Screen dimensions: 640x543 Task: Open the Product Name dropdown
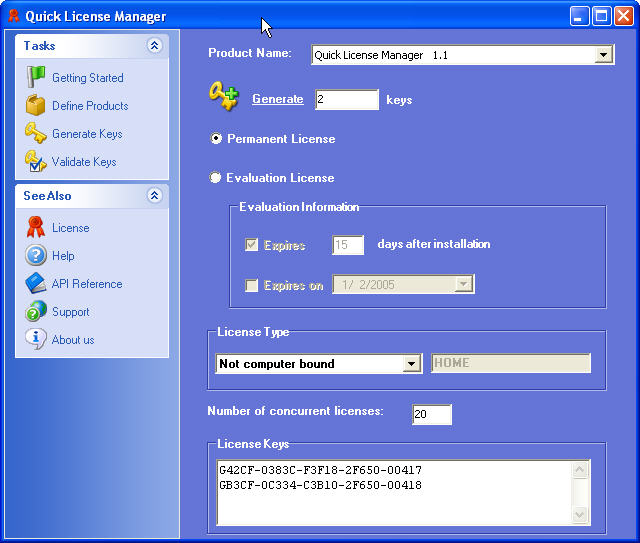coord(603,54)
